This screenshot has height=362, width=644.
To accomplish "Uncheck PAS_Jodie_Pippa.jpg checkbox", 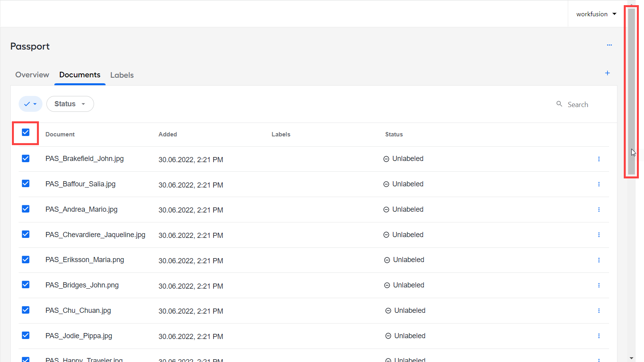I will click(x=25, y=335).
